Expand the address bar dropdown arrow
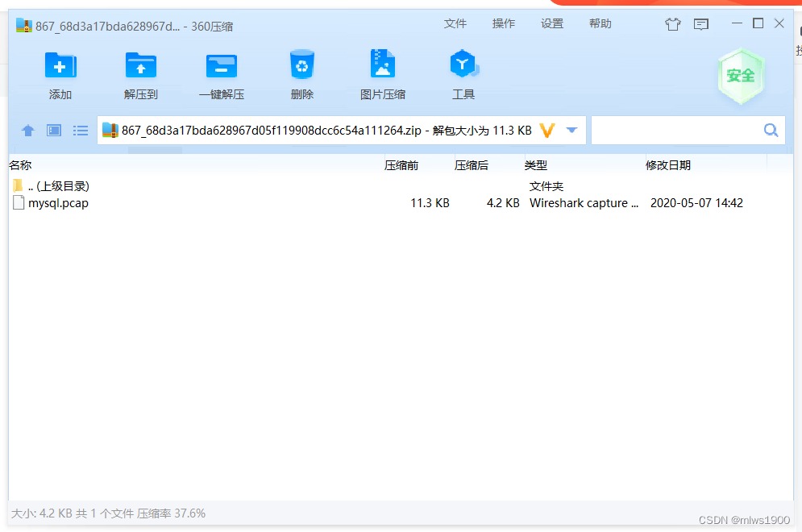Image resolution: width=802 pixels, height=532 pixels. [571, 130]
